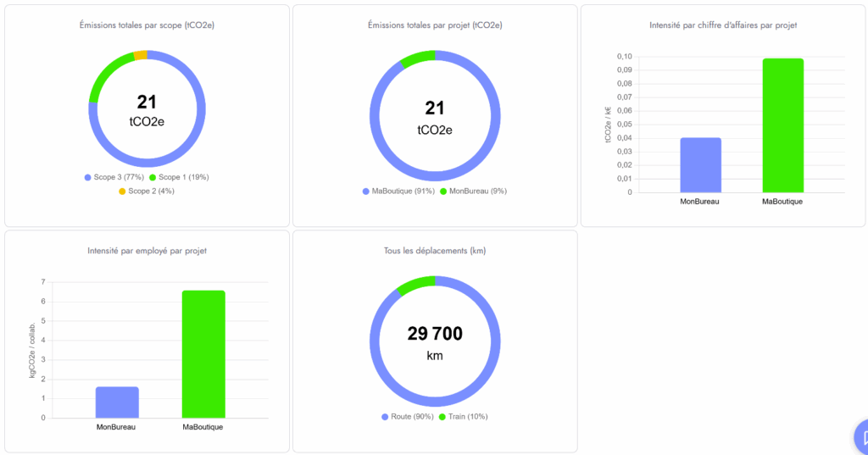Click "Intensité par employé par projet" title

coord(147,251)
